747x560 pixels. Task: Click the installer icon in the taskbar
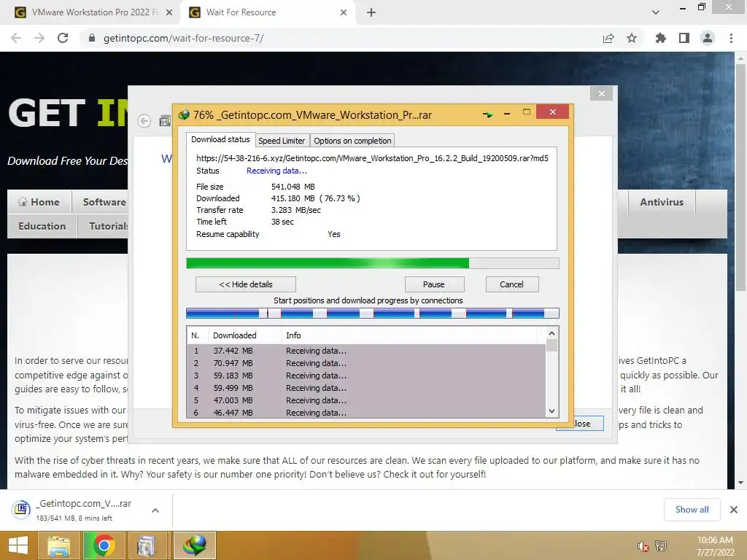coord(147,545)
